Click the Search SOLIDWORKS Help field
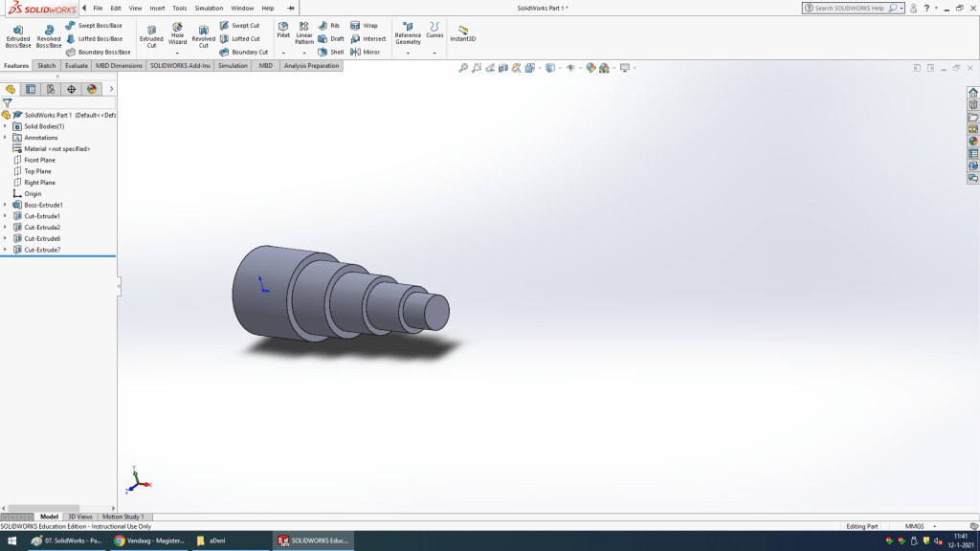This screenshot has width=980, height=551. [x=849, y=8]
